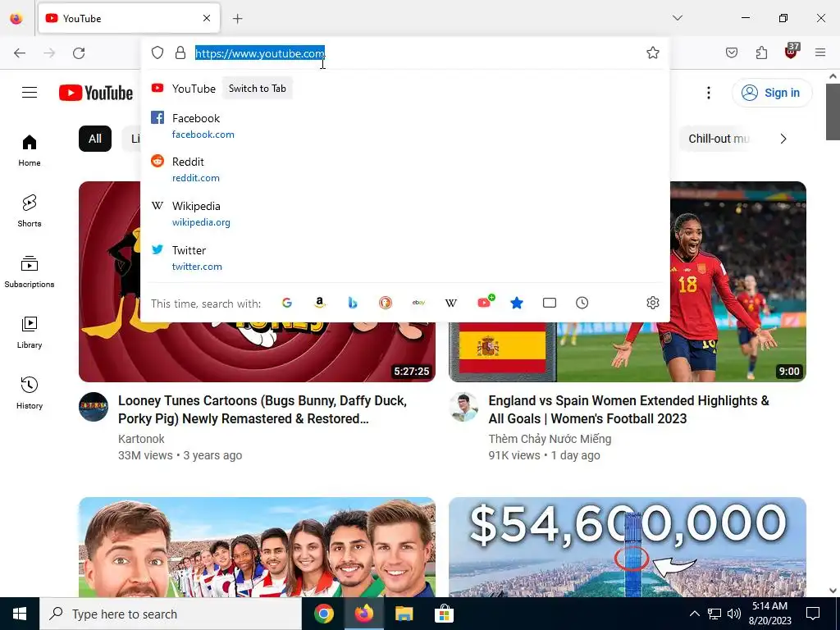Search this time with eBay
Image resolution: width=840 pixels, height=630 pixels.
(x=418, y=304)
